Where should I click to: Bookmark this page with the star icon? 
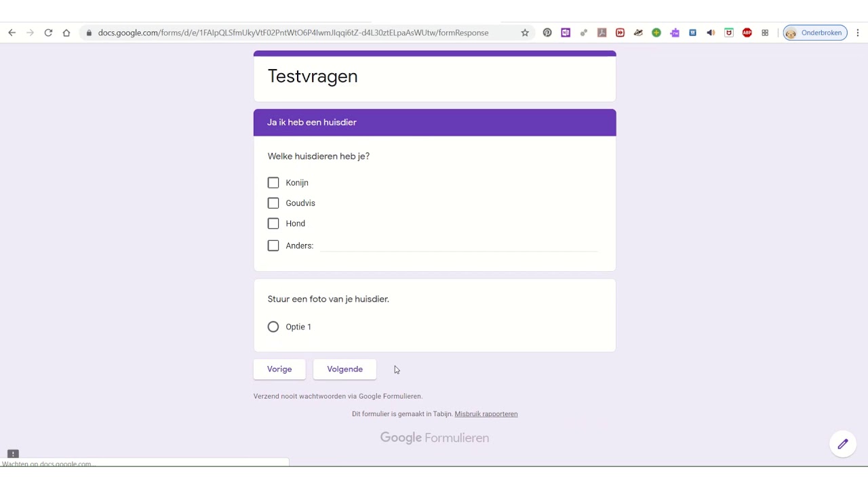pyautogui.click(x=525, y=33)
